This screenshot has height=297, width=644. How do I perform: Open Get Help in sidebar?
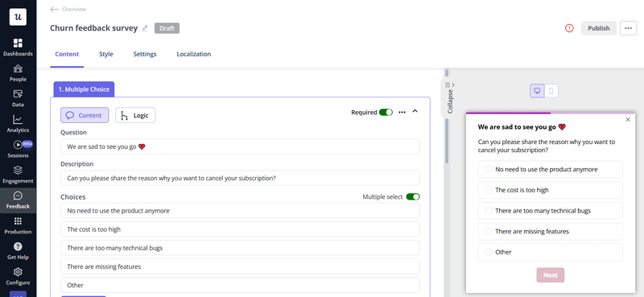click(18, 251)
